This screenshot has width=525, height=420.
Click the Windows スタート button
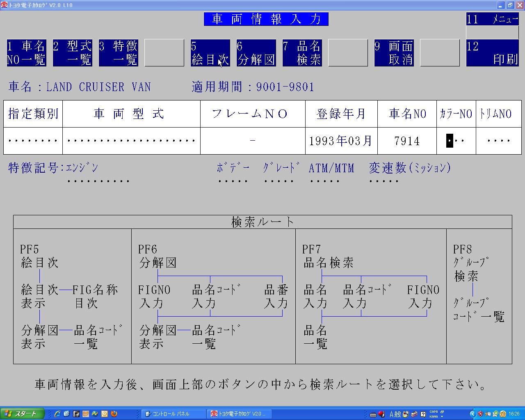coord(21,414)
